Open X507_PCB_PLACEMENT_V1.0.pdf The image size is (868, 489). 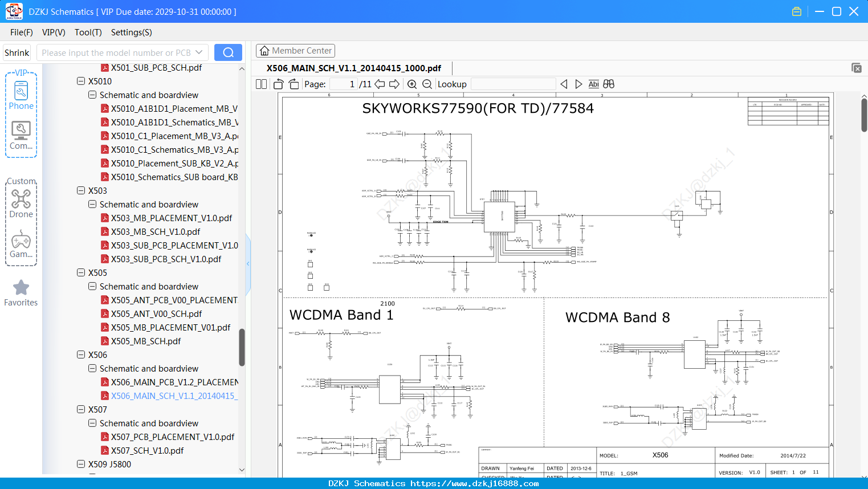click(173, 437)
